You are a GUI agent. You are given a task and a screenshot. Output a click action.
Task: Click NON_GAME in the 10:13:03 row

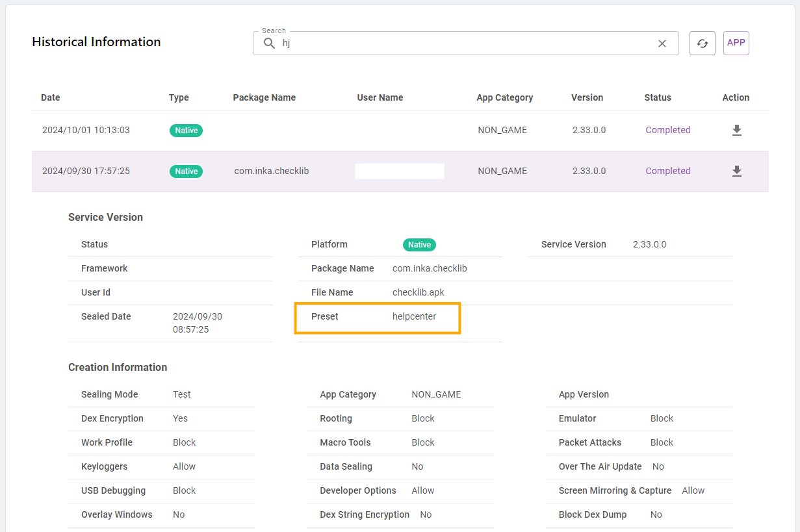tap(502, 130)
